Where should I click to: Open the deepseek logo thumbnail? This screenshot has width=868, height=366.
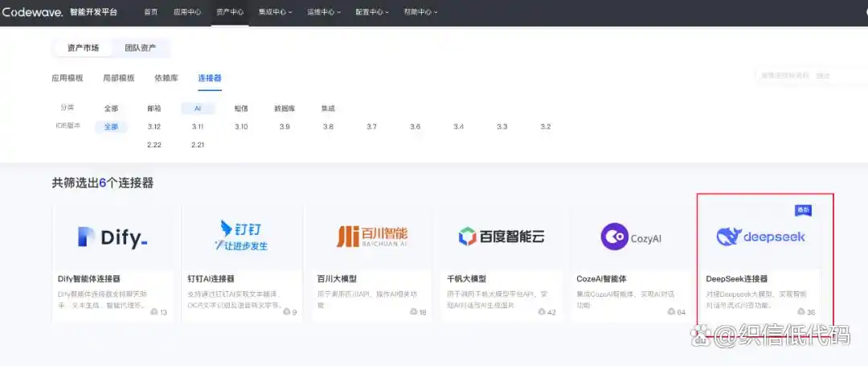760,237
